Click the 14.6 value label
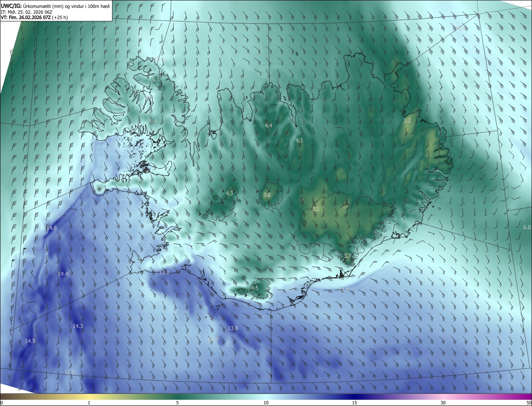Screen dimensions: 532x406 52,228
